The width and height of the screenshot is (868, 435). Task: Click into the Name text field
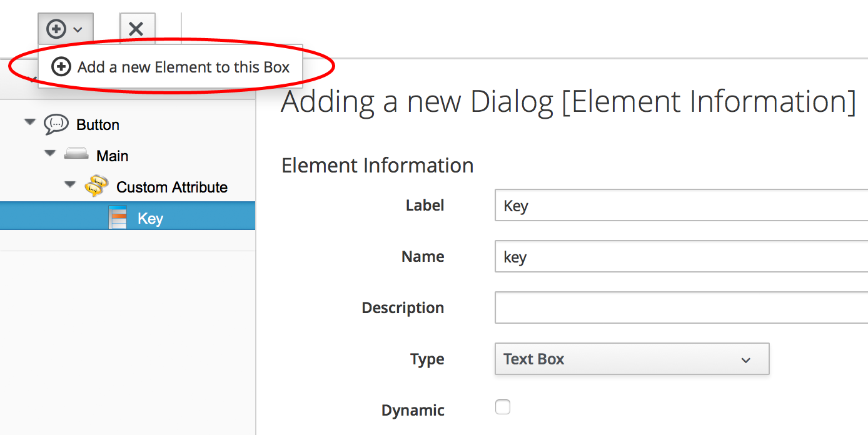(680, 257)
